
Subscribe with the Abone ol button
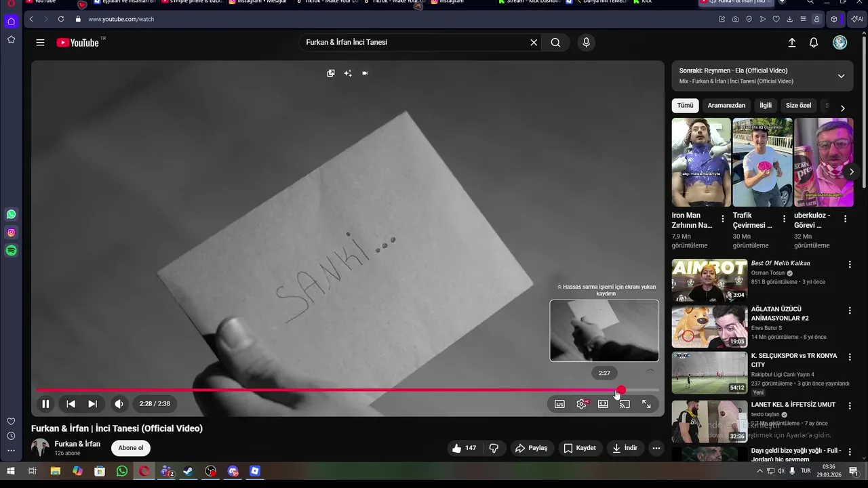[x=131, y=448]
